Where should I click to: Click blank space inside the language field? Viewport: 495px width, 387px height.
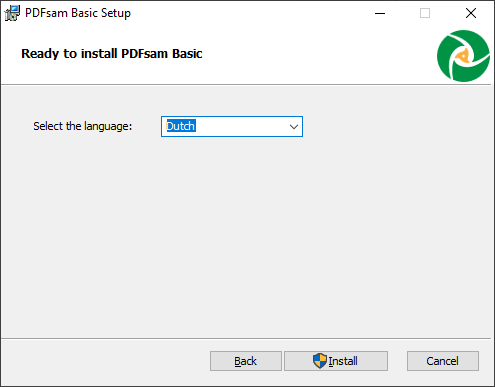(x=240, y=126)
